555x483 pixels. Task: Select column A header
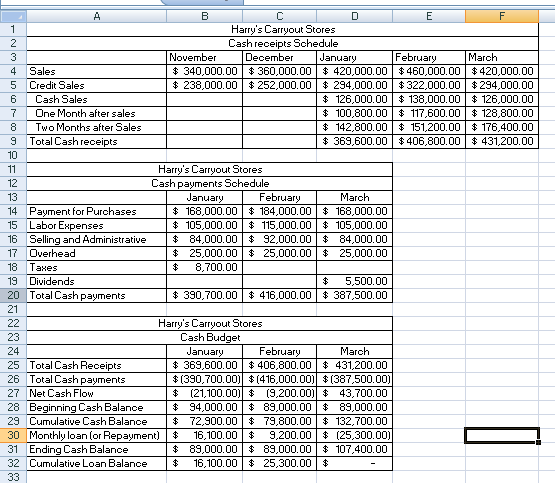(97, 16)
